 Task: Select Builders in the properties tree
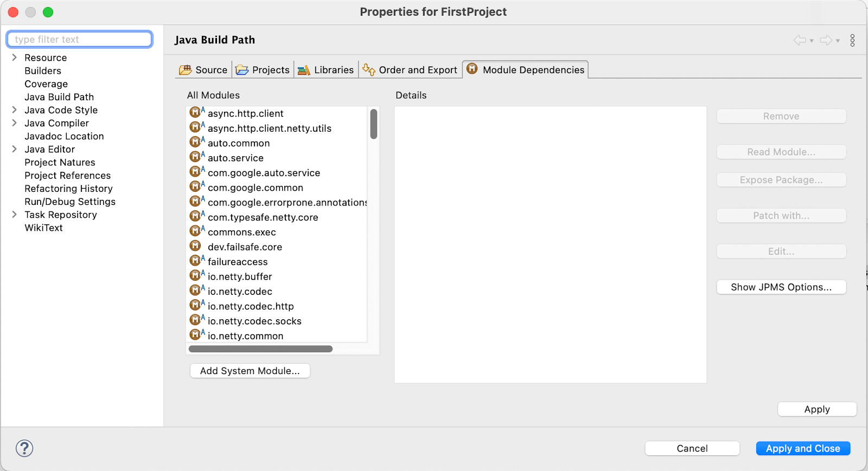[x=43, y=70]
